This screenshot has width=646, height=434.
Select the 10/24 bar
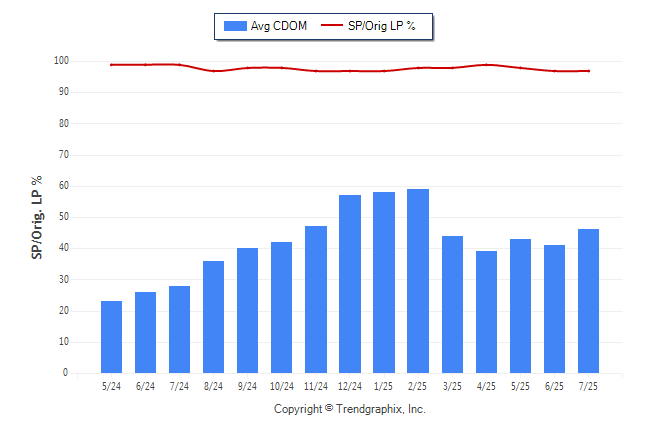coord(281,307)
